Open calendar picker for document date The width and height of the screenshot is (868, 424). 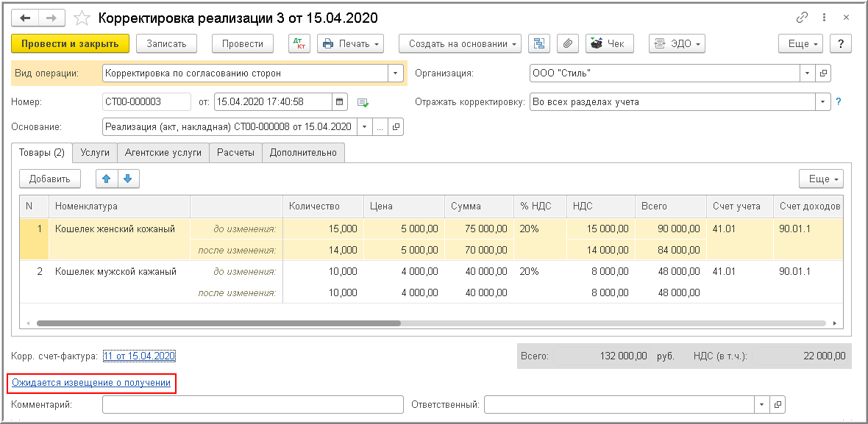pos(339,102)
